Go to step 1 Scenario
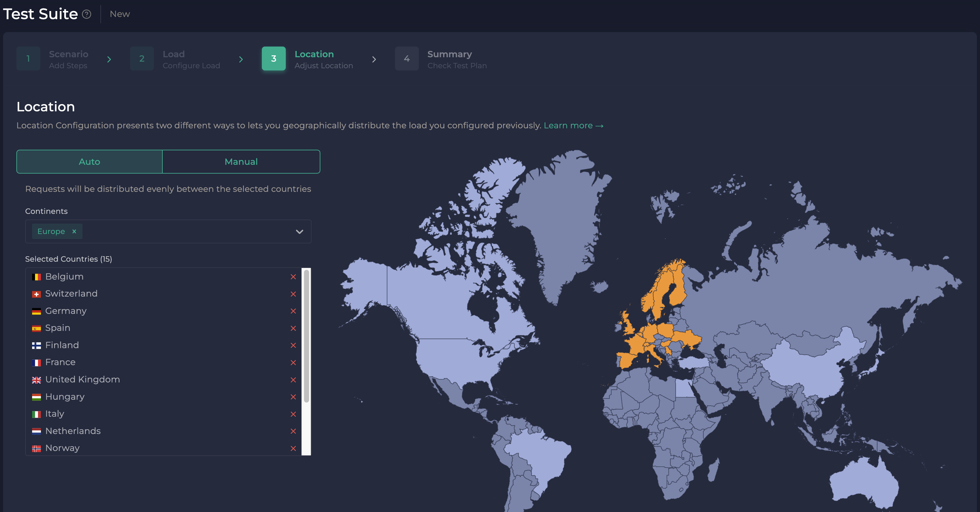This screenshot has width=980, height=512. click(28, 58)
